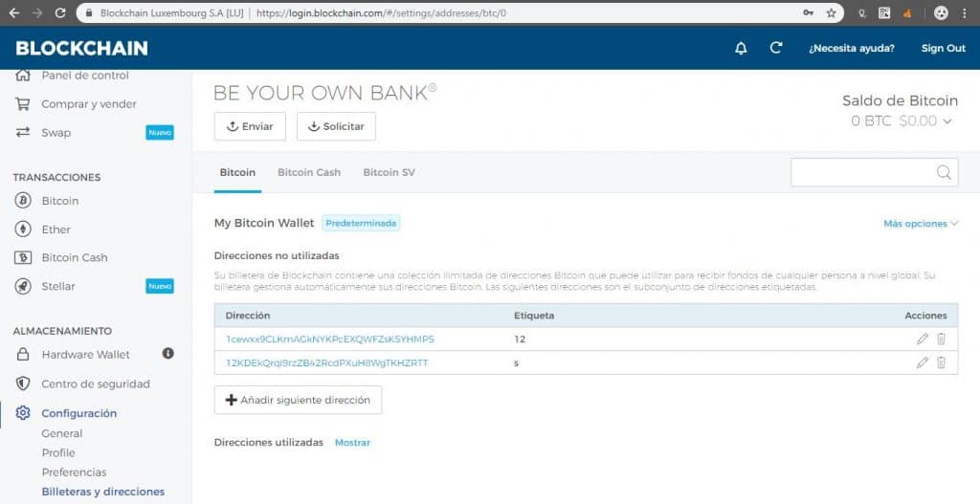The width and height of the screenshot is (980, 504).
Task: Click the browser forward arrow
Action: tap(37, 12)
